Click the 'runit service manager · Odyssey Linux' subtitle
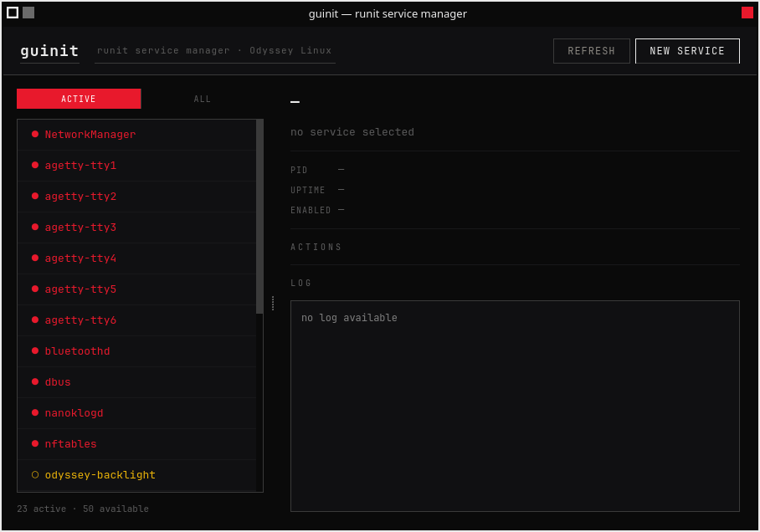 click(214, 50)
